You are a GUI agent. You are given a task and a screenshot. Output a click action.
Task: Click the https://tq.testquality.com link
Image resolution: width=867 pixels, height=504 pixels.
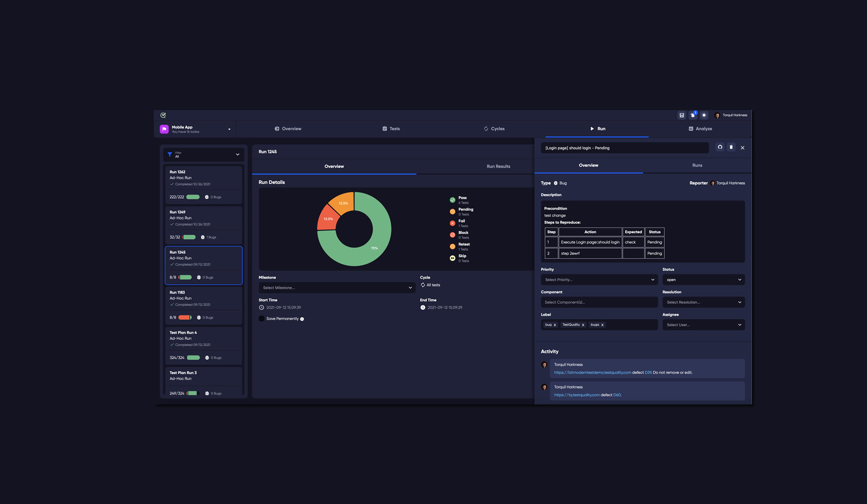click(576, 395)
